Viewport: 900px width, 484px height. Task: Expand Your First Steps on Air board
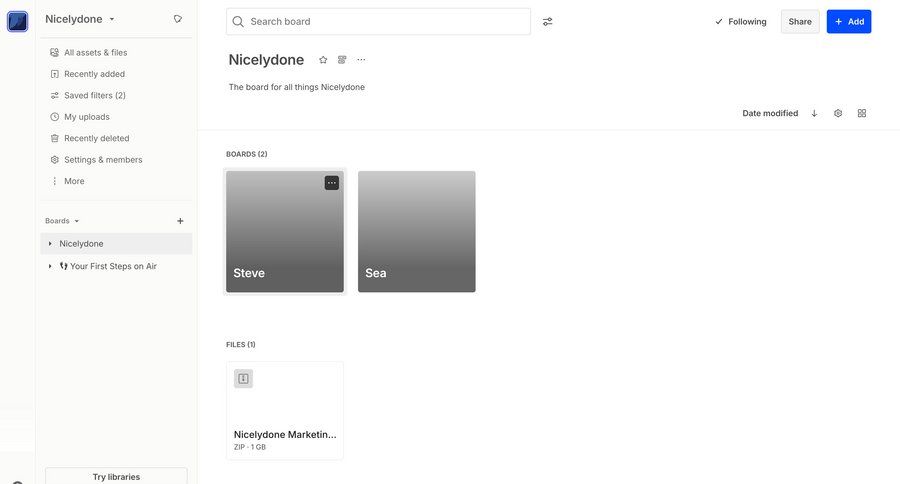(x=50, y=266)
